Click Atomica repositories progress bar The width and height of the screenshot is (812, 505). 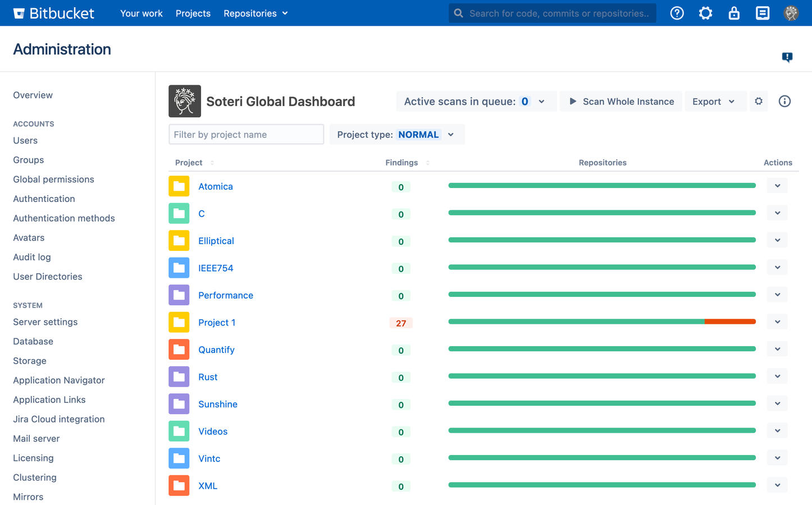coord(602,185)
